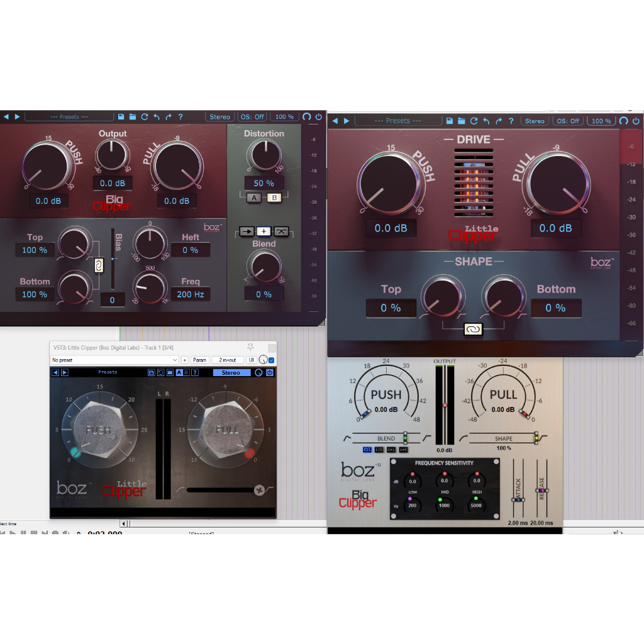Open the OS: Off oversampling menu in Big Clipper
Screen dimensions: 644x644
252,117
